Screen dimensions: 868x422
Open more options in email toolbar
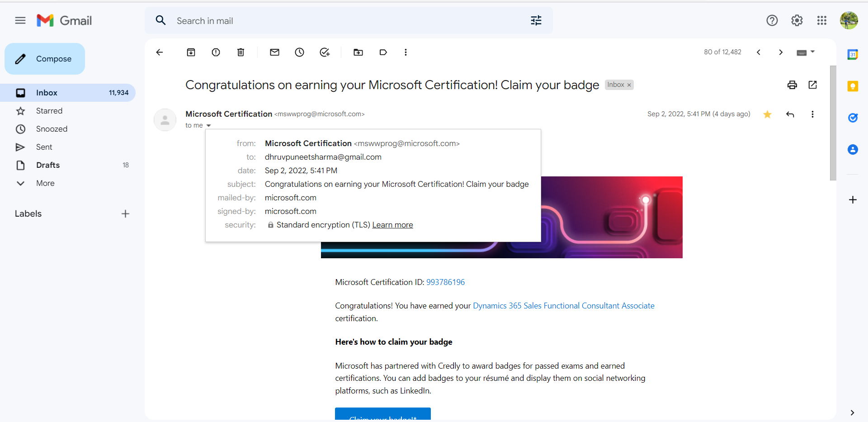(x=406, y=52)
